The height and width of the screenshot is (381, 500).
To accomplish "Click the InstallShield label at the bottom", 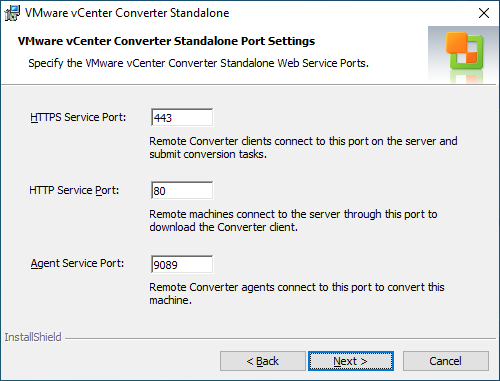I will click(x=33, y=337).
